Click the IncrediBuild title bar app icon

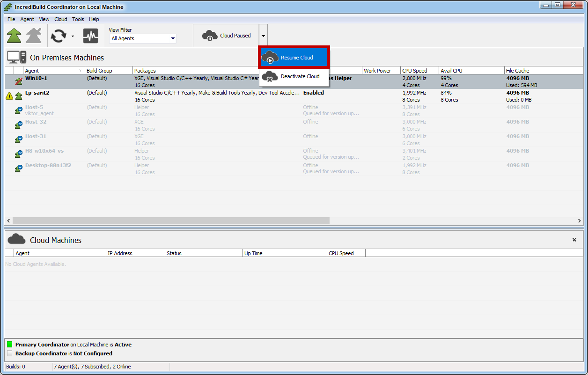coord(8,7)
